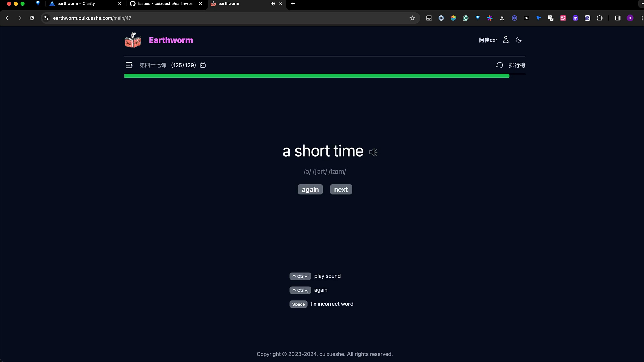Click the glasses reader extension icon
The image size is (644, 362).
click(429, 18)
